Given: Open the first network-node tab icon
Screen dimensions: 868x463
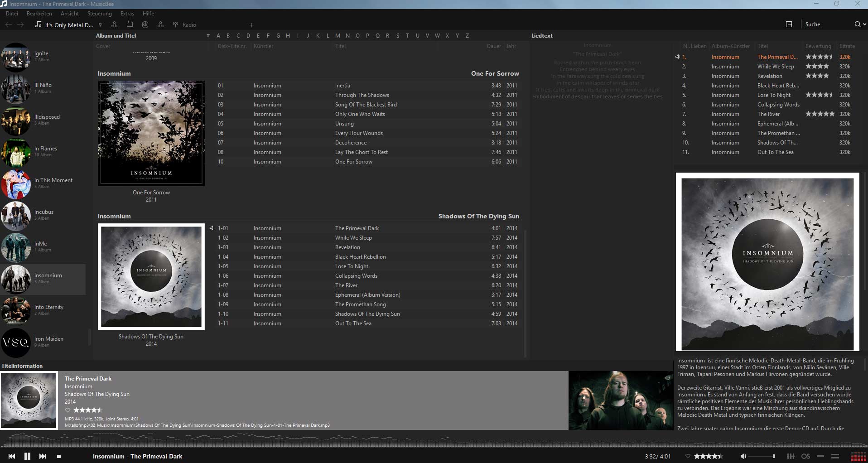Looking at the screenshot, I should [x=114, y=24].
